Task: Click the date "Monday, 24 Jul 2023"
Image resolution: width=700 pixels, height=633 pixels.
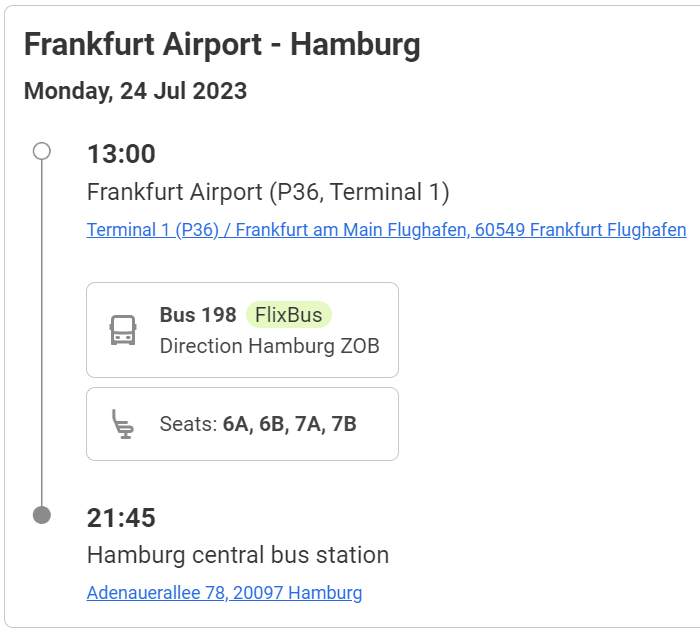Action: point(135,91)
